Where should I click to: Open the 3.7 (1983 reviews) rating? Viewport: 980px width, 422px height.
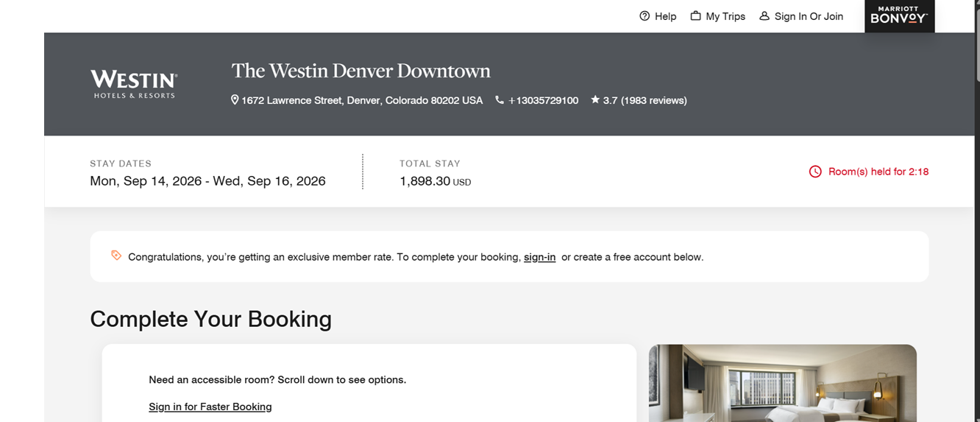645,100
